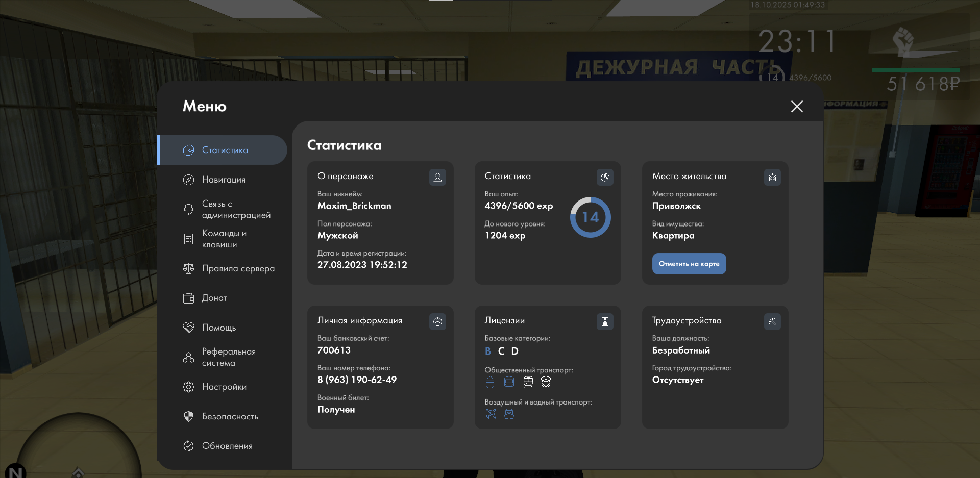Image resolution: width=980 pixels, height=478 pixels.
Task: Click the ship license icon
Action: point(509,414)
